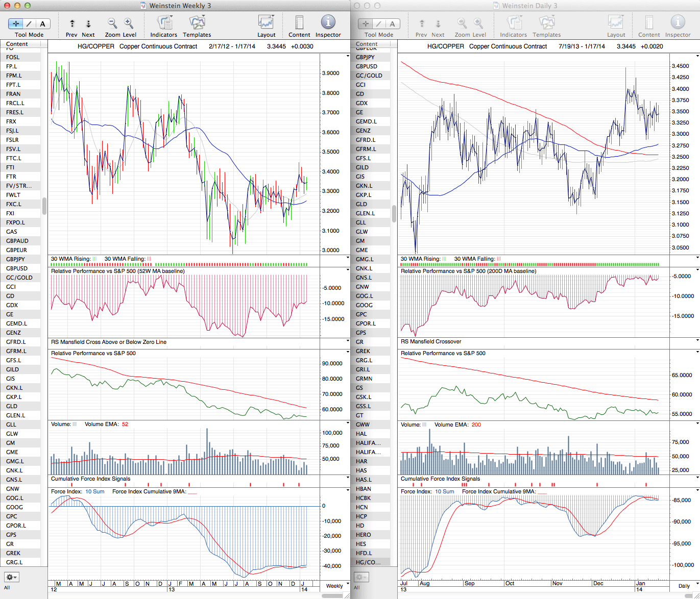
Task: Jump to next symbol with Next arrow
Action: (88, 23)
